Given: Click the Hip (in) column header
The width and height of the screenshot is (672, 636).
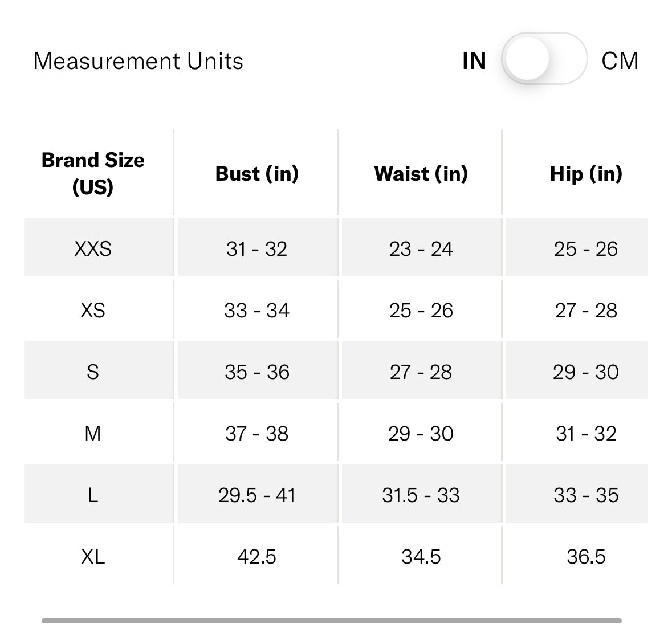Looking at the screenshot, I should coord(586,174).
